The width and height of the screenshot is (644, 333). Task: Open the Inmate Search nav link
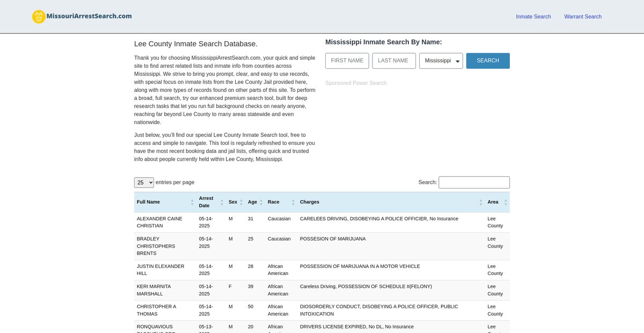[533, 17]
